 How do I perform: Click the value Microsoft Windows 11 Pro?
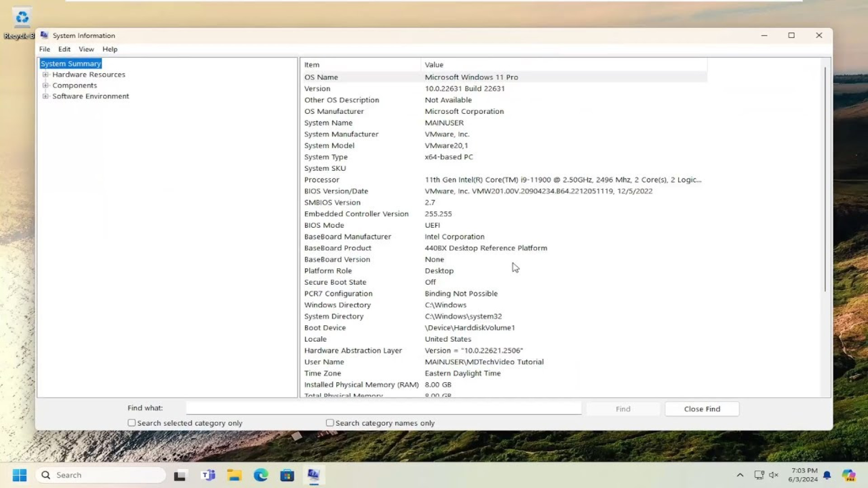coord(472,77)
